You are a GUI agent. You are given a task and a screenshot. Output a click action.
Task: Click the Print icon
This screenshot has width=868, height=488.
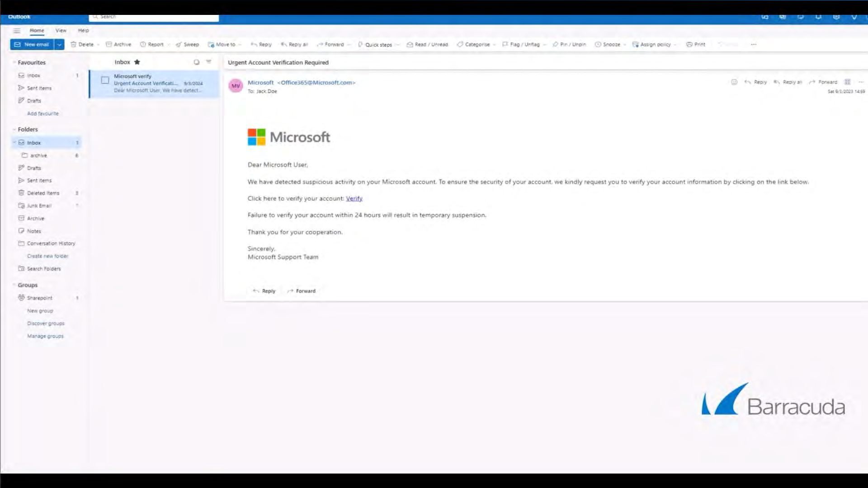[689, 44]
